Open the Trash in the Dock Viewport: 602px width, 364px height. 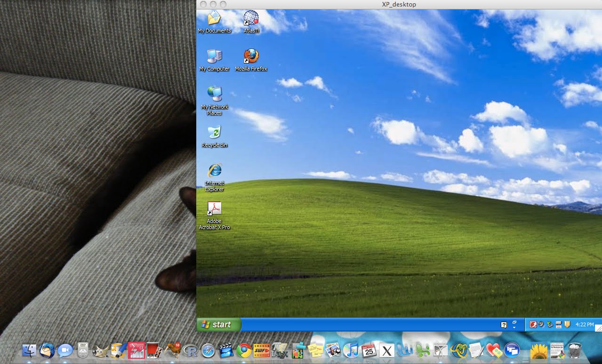pos(575,350)
